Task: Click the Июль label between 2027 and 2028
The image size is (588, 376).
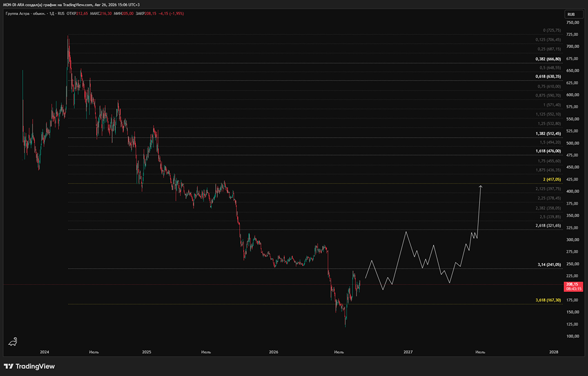Action: (480, 352)
